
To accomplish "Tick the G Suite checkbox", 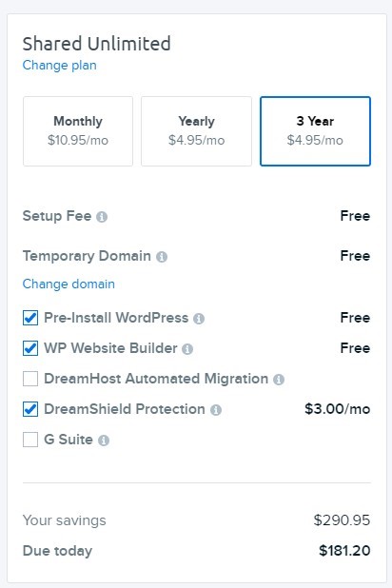I will tap(30, 440).
